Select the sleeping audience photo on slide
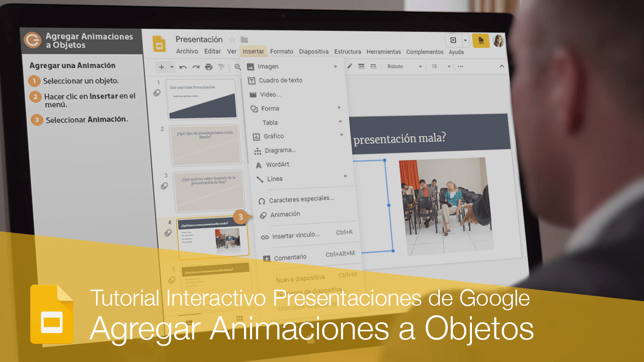Viewport: 644px width, 362px height. click(x=445, y=206)
